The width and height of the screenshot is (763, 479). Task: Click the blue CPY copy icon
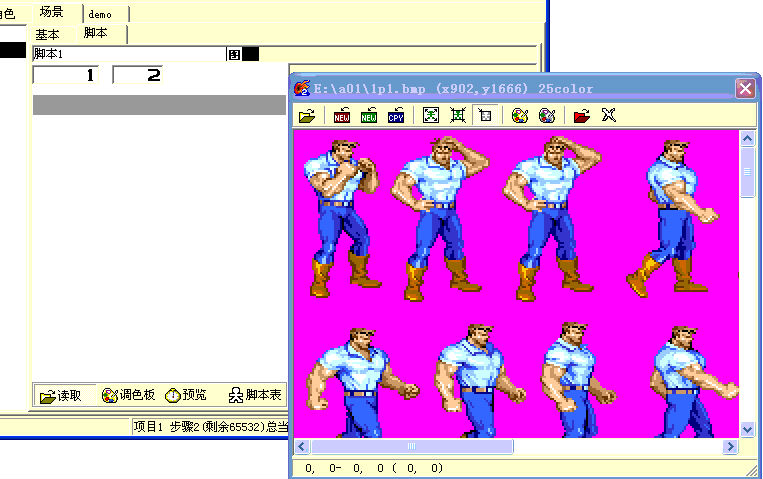click(x=396, y=116)
